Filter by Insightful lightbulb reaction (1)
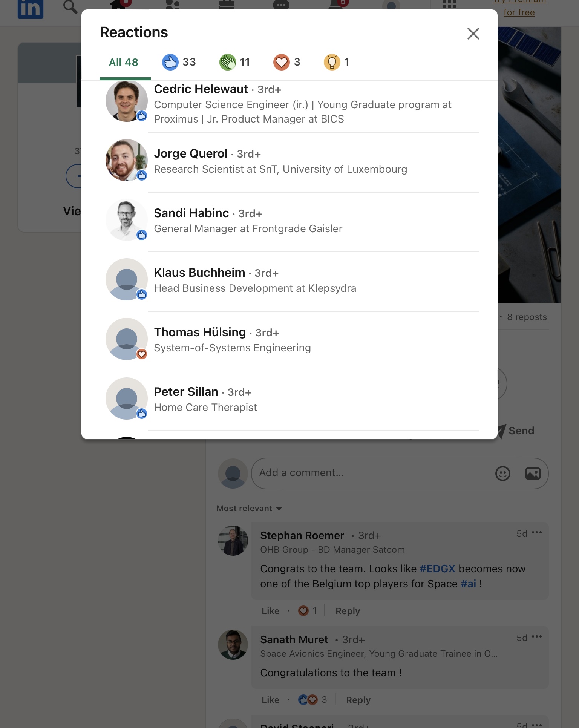Screen dimensions: 579x728 pos(337,62)
